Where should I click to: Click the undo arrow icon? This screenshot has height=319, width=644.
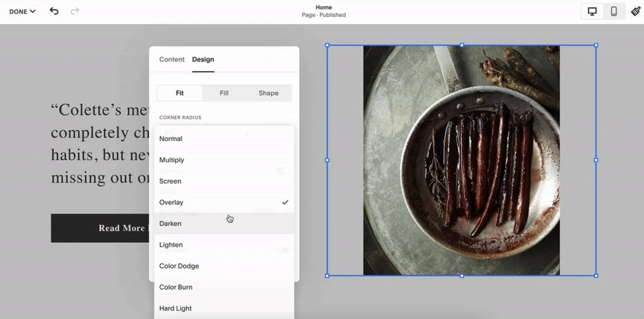pyautogui.click(x=54, y=11)
